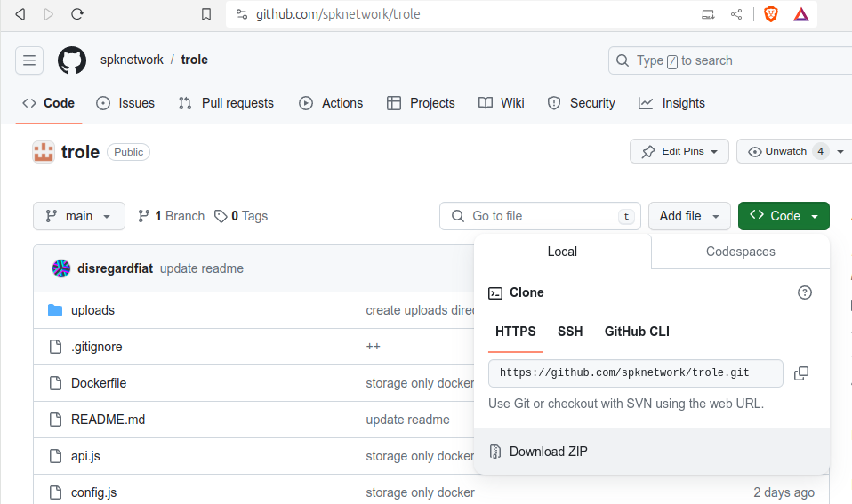852x504 pixels.
Task: Open the Wiki tab
Action: coord(501,103)
